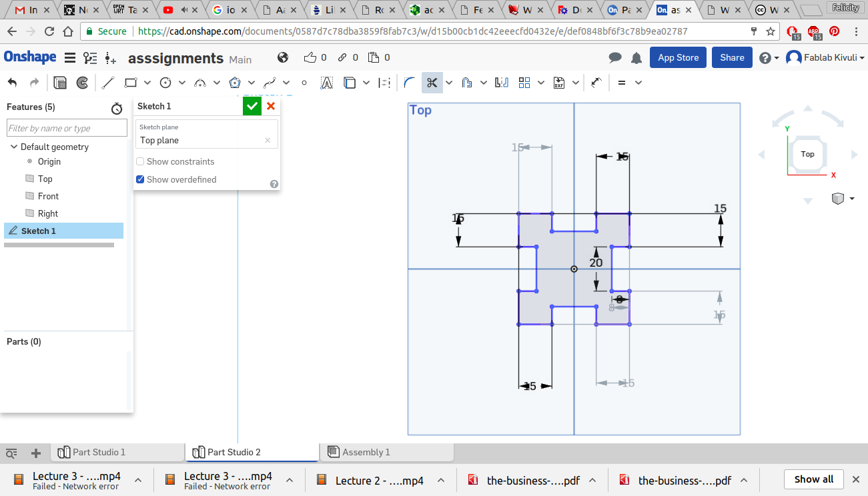Switch to the Assembly 1 tab
Viewport: 868px width, 496px height.
click(387, 452)
